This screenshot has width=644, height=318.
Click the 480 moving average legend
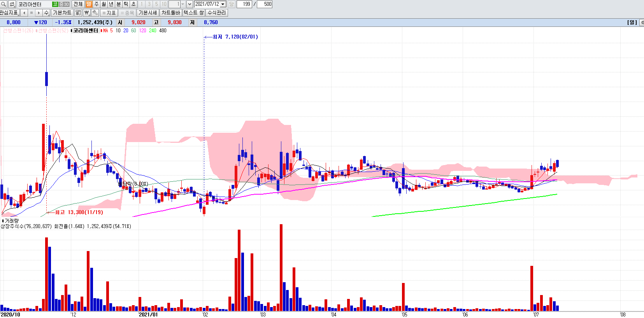(x=163, y=30)
